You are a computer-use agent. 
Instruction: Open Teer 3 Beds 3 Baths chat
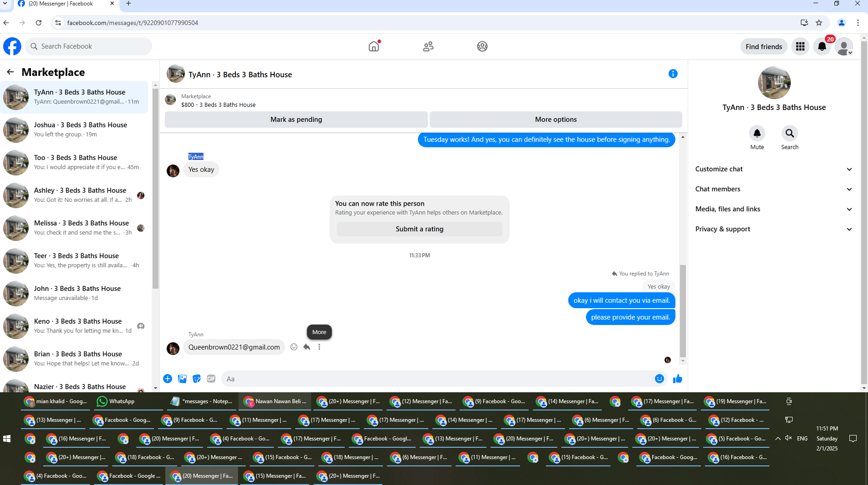coord(75,260)
